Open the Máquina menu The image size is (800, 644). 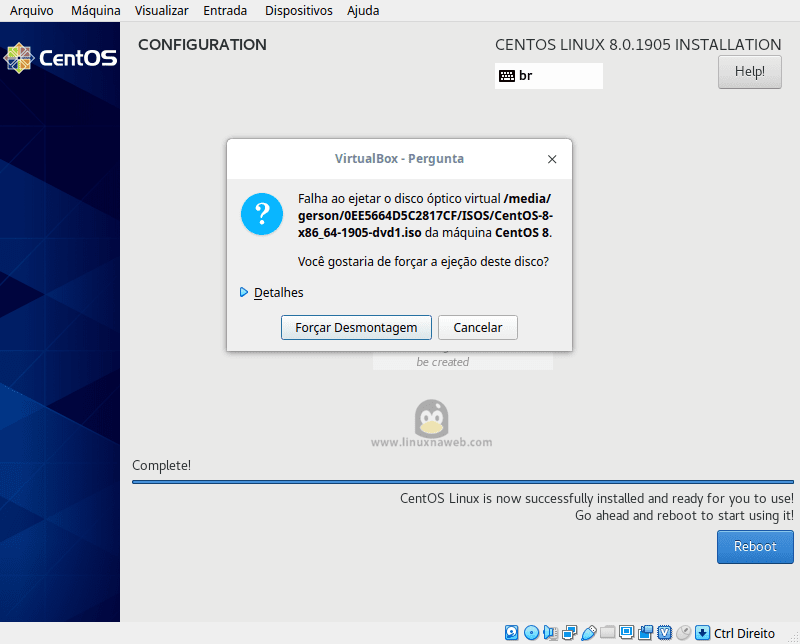[x=96, y=11]
